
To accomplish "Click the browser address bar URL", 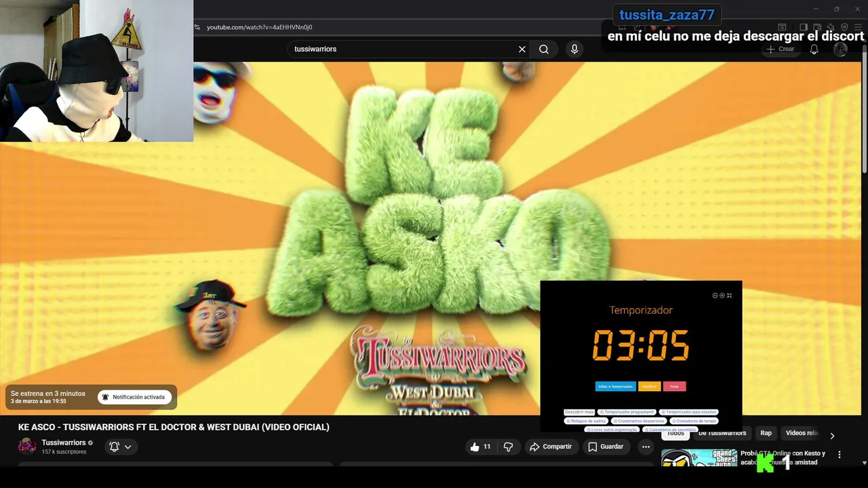I will (x=259, y=27).
